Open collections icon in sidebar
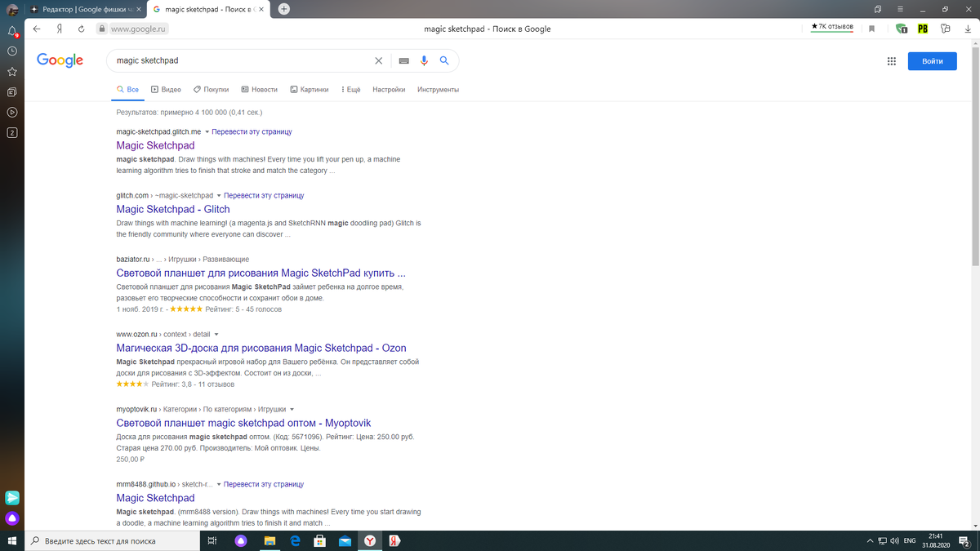The image size is (980, 551). click(12, 91)
